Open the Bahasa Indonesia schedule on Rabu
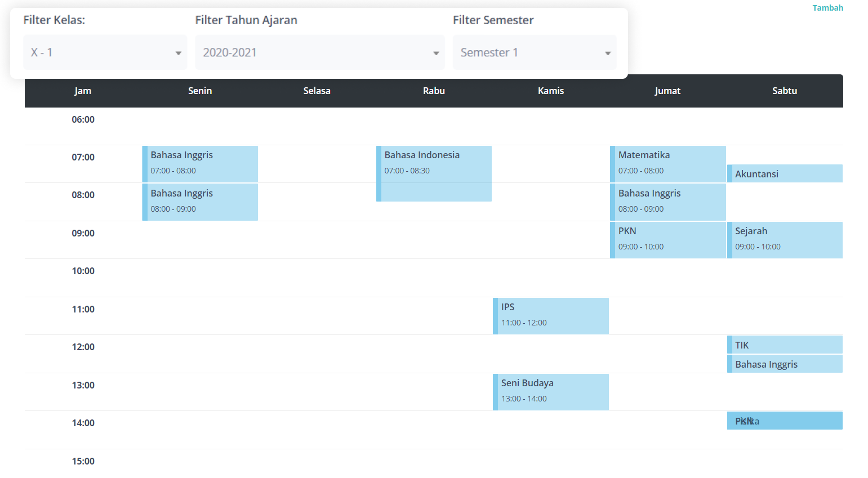Viewport: 868px width, 478px height. coord(434,173)
